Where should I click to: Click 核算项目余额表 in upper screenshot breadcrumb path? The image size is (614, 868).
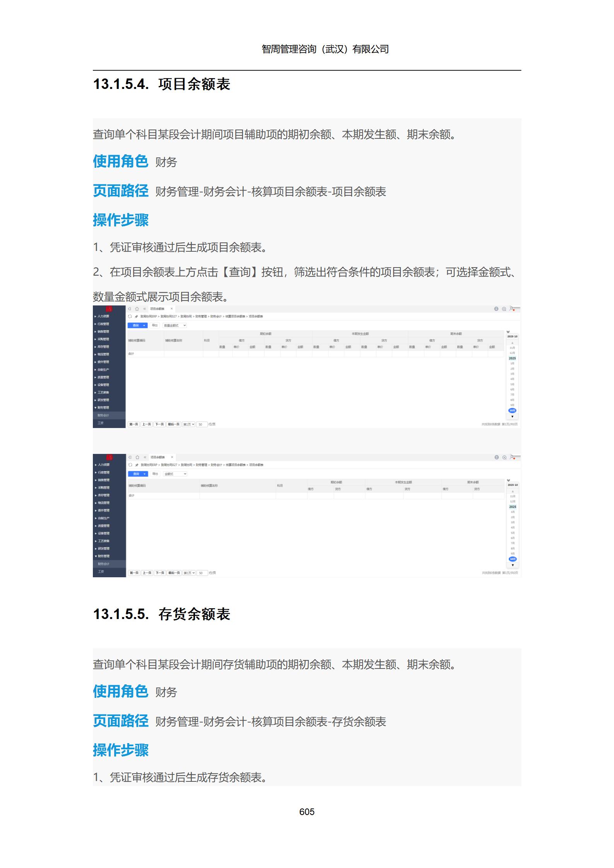pos(235,317)
